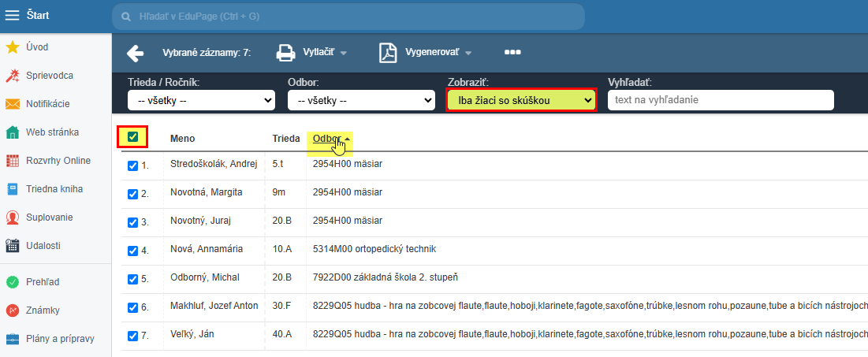Expand the Vytlačiť dropdown arrow
Viewport: 868px width, 357px height.
(343, 53)
